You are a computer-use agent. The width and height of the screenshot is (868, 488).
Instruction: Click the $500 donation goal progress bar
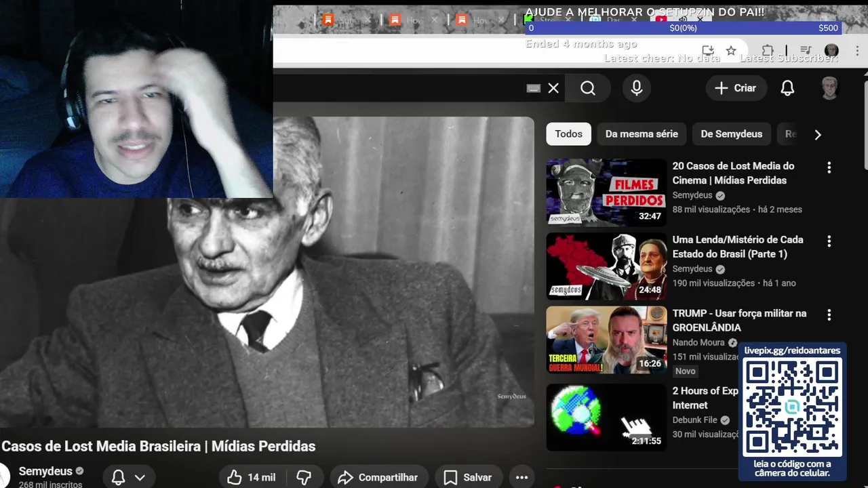(684, 28)
